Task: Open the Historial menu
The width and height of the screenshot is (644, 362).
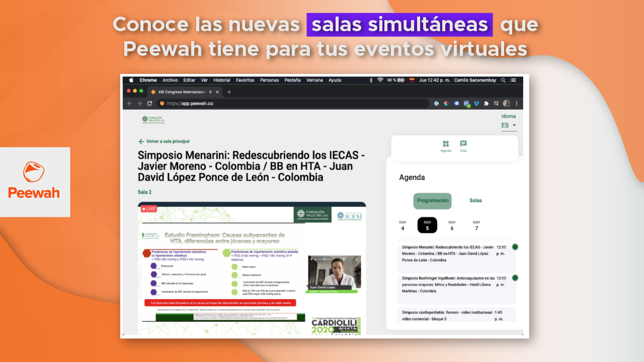Action: pos(222,80)
